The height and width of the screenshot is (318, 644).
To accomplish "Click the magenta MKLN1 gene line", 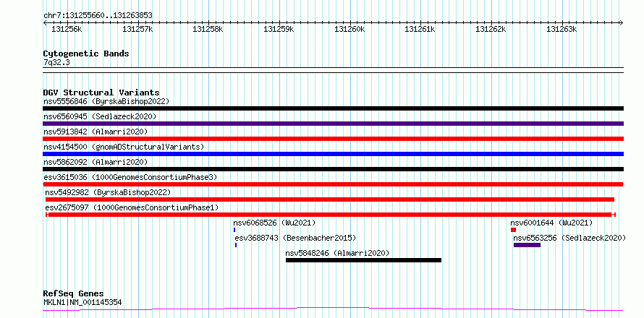I will click(333, 309).
